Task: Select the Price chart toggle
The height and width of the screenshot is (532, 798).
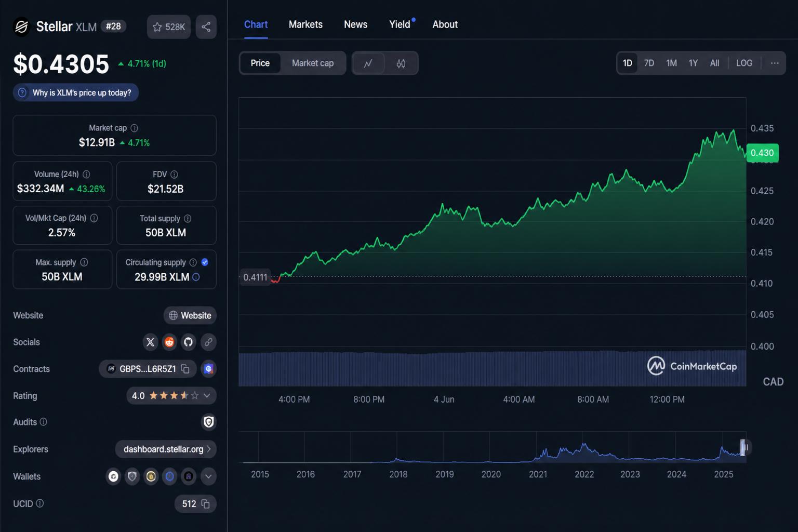Action: click(260, 63)
